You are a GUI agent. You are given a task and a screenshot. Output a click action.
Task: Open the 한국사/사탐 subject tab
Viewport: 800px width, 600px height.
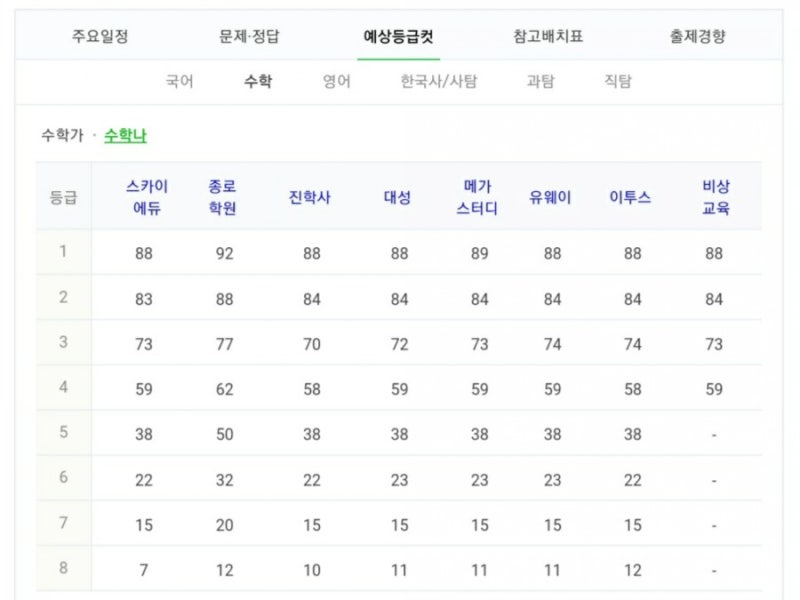[x=439, y=81]
